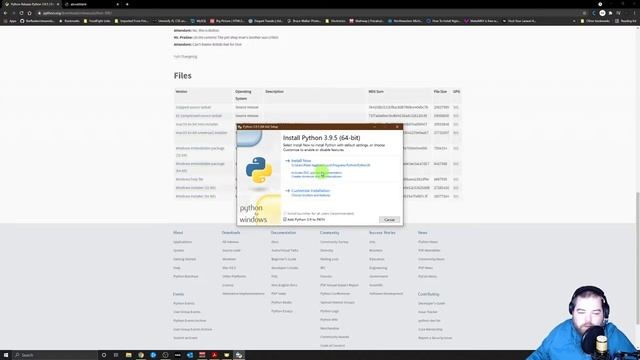The width and height of the screenshot is (640, 360).
Task: Close the Python setup window
Action: point(397,127)
